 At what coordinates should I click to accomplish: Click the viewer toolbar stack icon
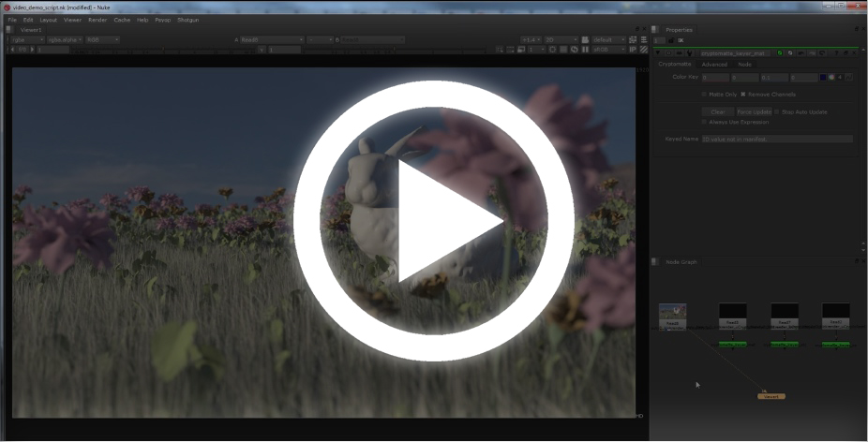point(644,40)
